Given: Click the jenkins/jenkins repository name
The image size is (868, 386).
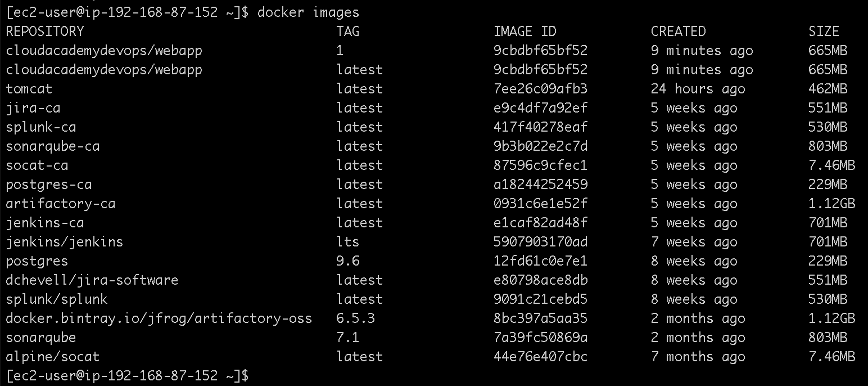Looking at the screenshot, I should click(x=64, y=242).
